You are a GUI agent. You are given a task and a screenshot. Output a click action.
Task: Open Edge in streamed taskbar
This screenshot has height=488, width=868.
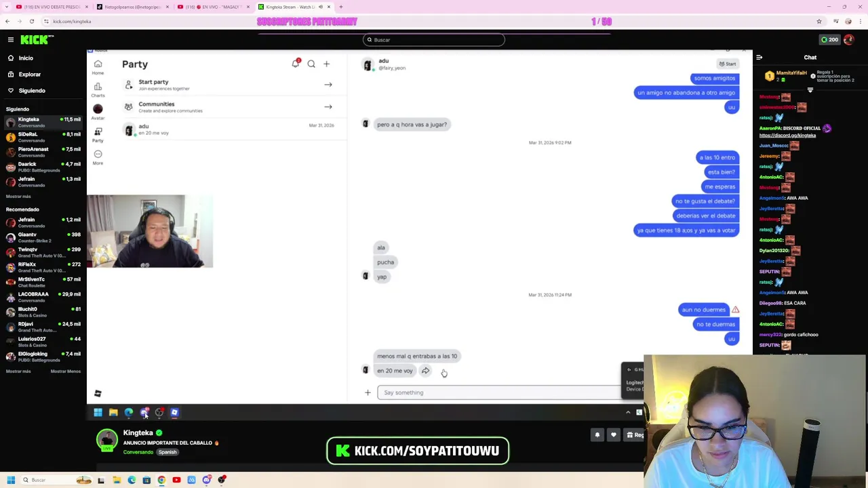(x=129, y=412)
